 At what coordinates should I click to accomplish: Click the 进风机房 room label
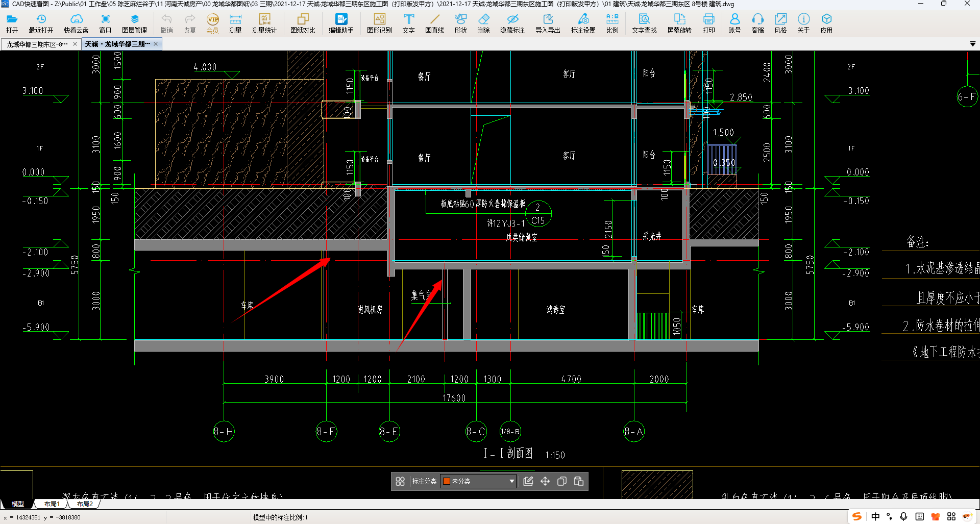(370, 309)
